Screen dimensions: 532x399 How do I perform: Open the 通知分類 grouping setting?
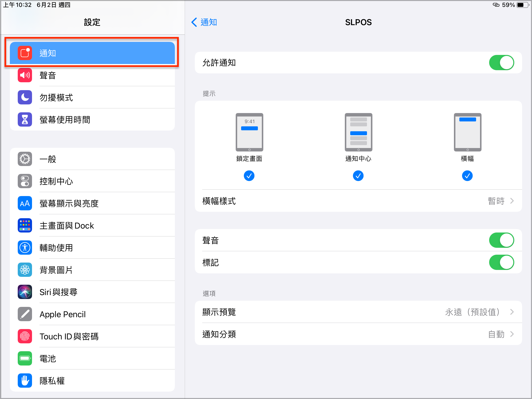click(x=358, y=334)
